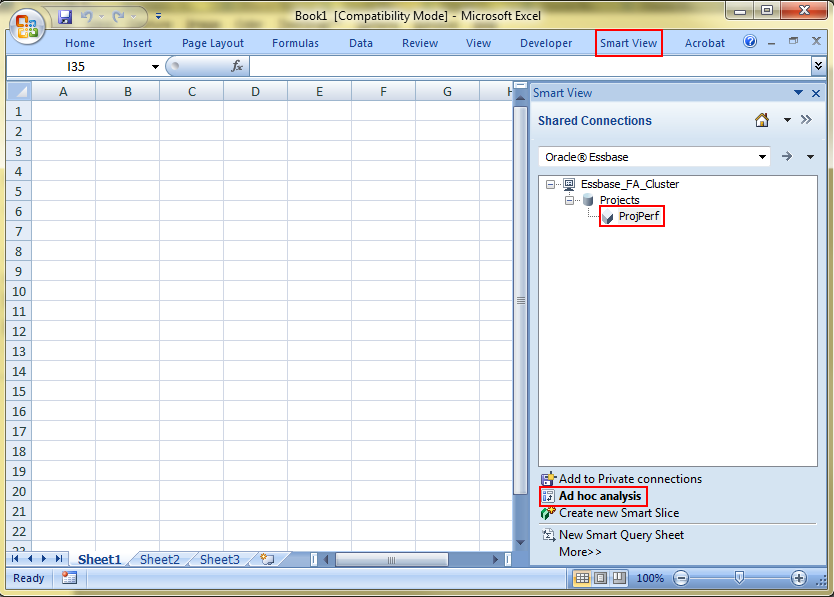Switch to the Page Layout tab
This screenshot has height=597, width=834.
[x=213, y=43]
